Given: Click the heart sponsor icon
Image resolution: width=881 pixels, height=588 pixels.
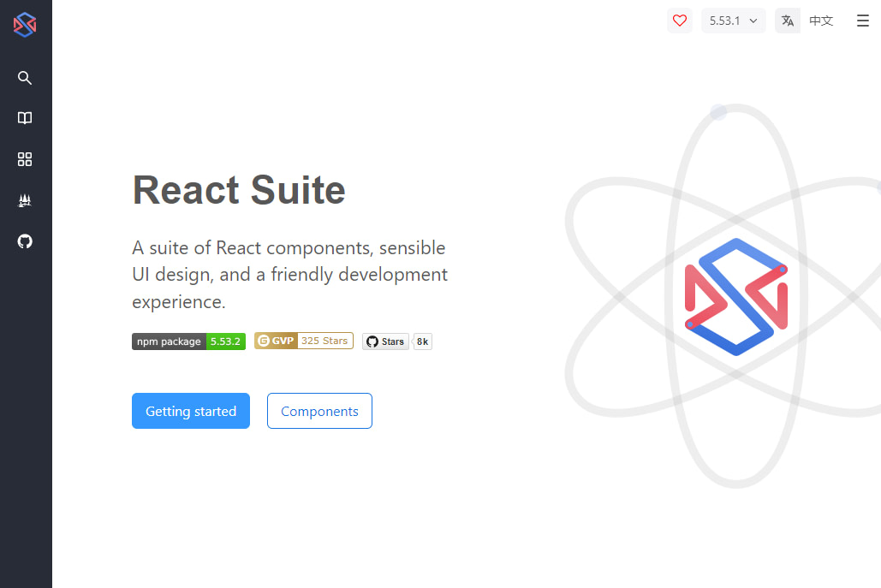Looking at the screenshot, I should [x=680, y=20].
